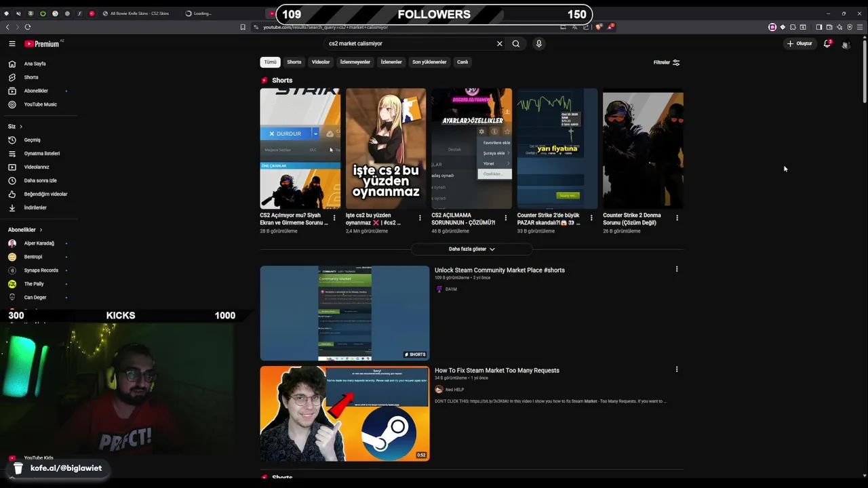Image resolution: width=868 pixels, height=488 pixels.
Task: Click the browser back arrow
Action: [x=7, y=27]
